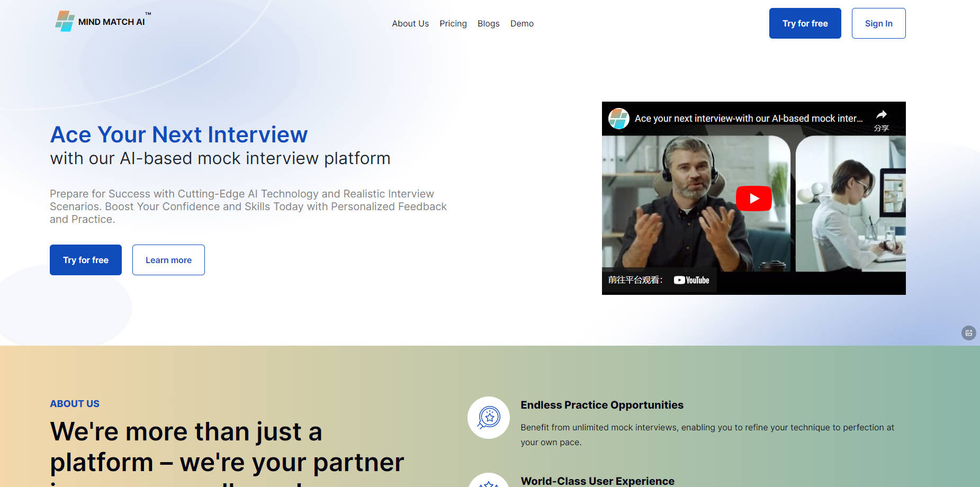Screen dimensions: 980x487
Task: Click the Sign In button
Action: 878,23
